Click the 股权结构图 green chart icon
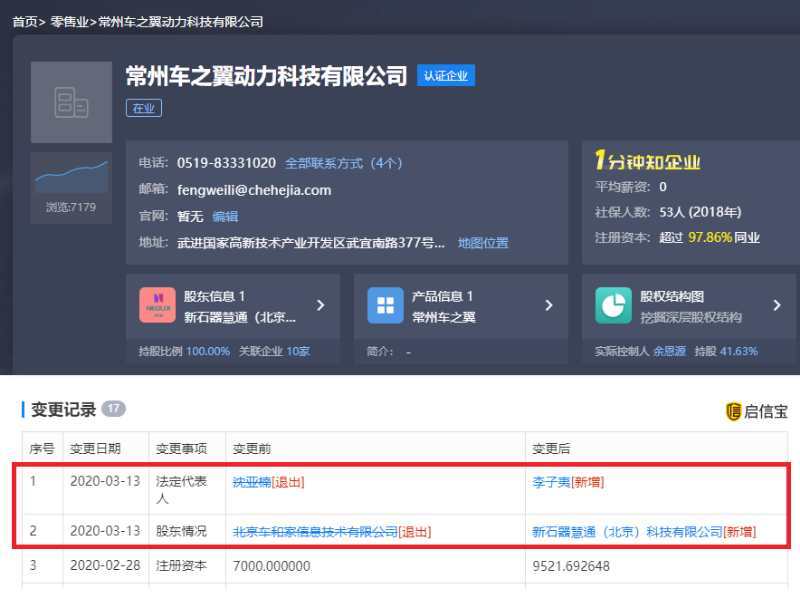Image resolution: width=800 pixels, height=598 pixels. (613, 305)
